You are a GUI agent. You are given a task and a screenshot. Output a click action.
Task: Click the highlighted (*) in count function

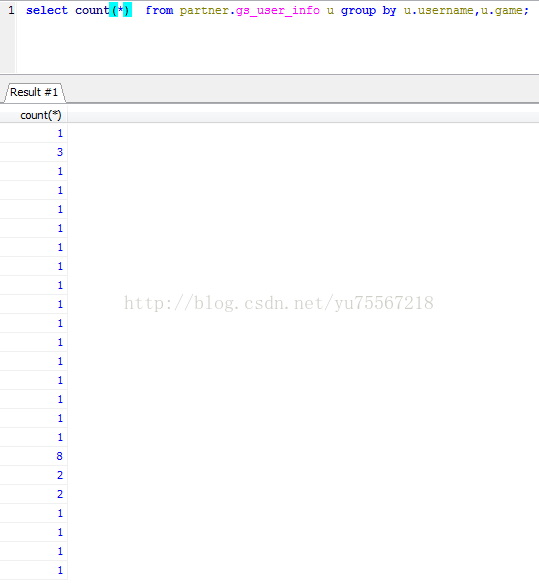click(x=120, y=10)
